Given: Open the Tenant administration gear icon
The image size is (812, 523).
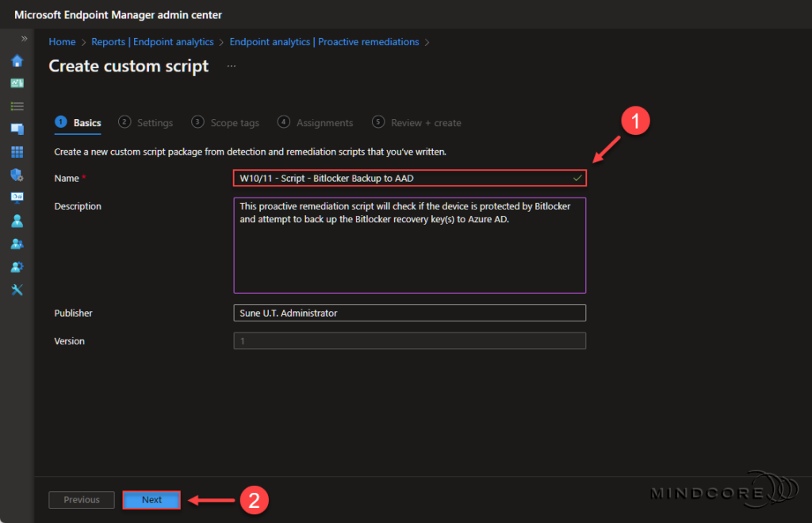Looking at the screenshot, I should [x=16, y=267].
